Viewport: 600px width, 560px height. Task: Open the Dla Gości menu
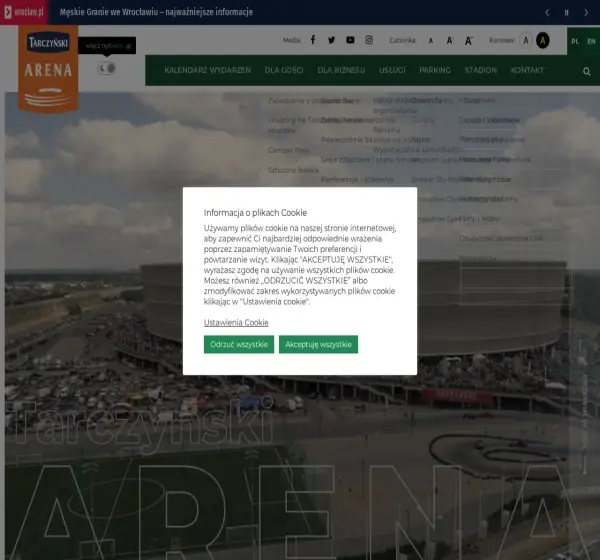284,70
